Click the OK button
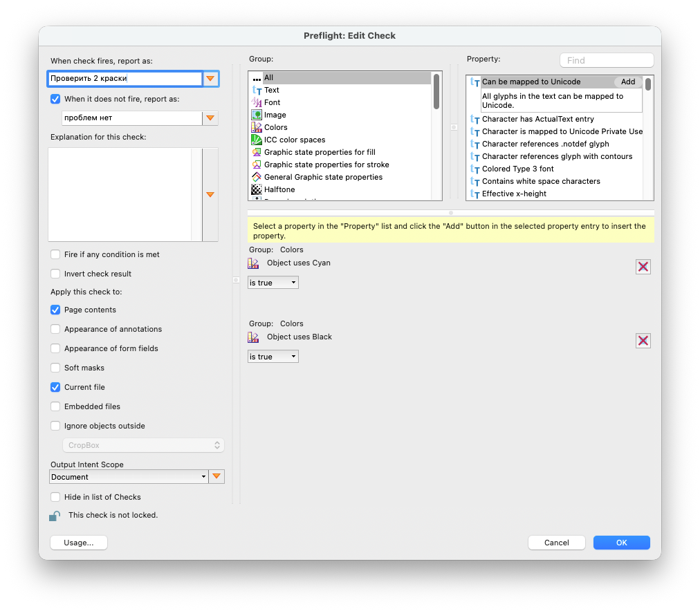700x611 pixels. click(x=621, y=543)
